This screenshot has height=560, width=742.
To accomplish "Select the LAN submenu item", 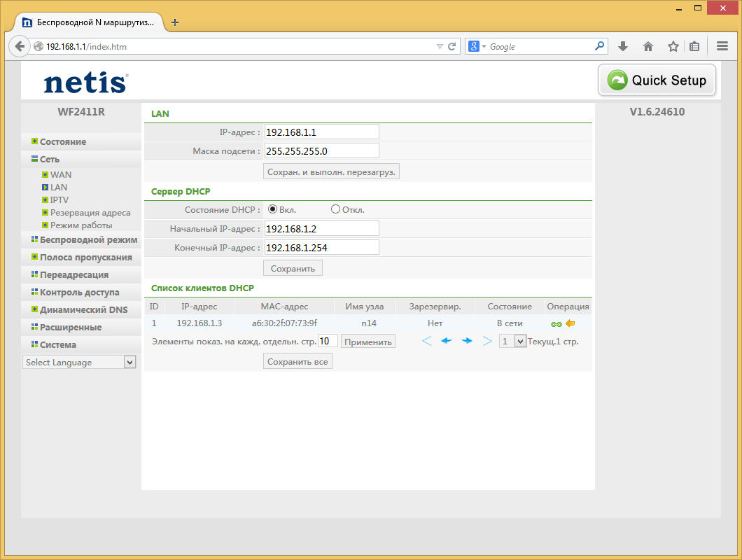I will [59, 188].
